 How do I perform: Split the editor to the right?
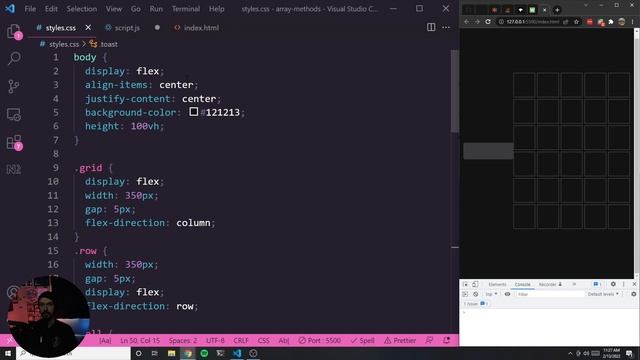431,27
